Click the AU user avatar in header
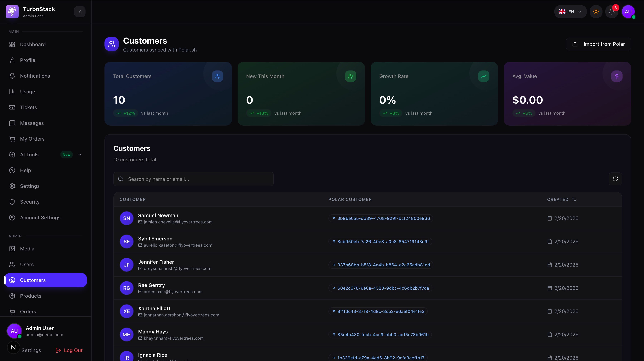 point(628,12)
